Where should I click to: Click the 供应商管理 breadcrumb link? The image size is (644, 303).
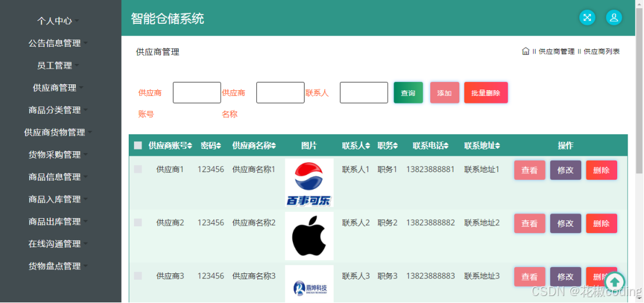click(x=557, y=52)
